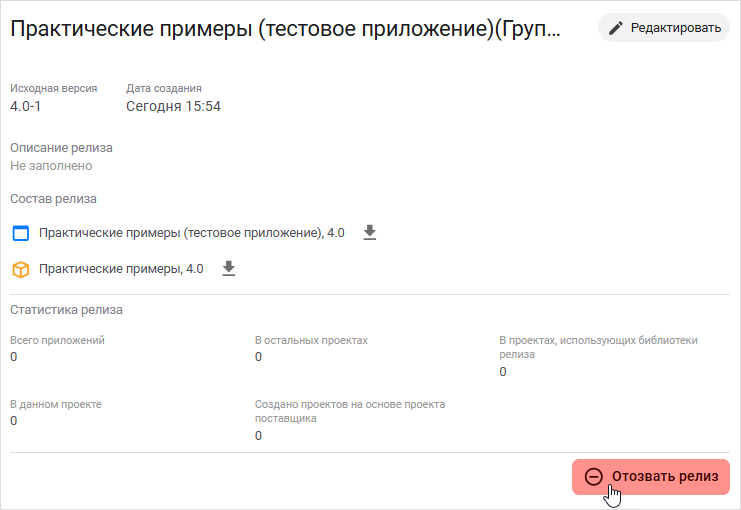The image size is (741, 510).
Task: Click the Статистика релиза heading
Action: coord(66,310)
